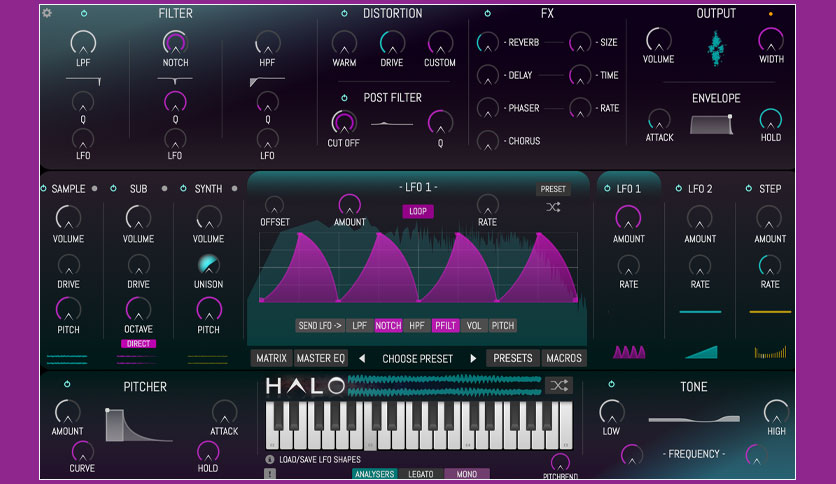Click the output stereo visualizer icon
This screenshot has height=484, width=836.
[x=716, y=48]
